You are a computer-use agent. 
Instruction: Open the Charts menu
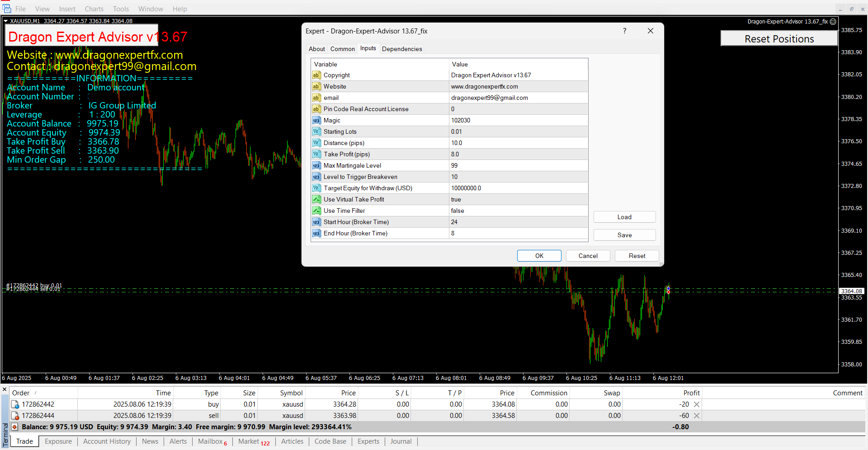click(94, 9)
